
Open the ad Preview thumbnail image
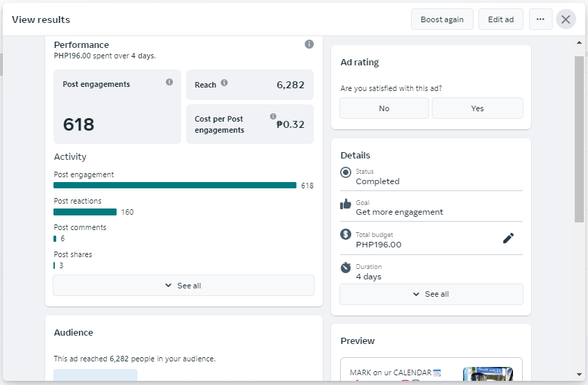(x=487, y=374)
